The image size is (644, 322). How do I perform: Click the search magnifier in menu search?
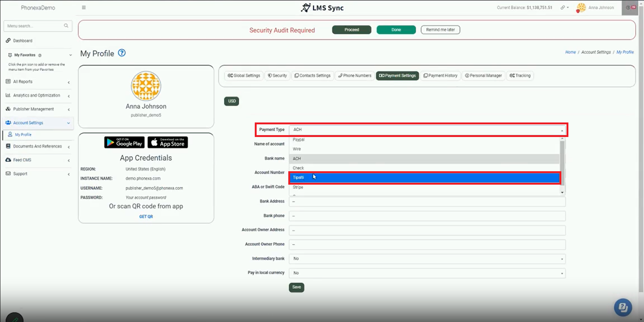click(x=66, y=26)
